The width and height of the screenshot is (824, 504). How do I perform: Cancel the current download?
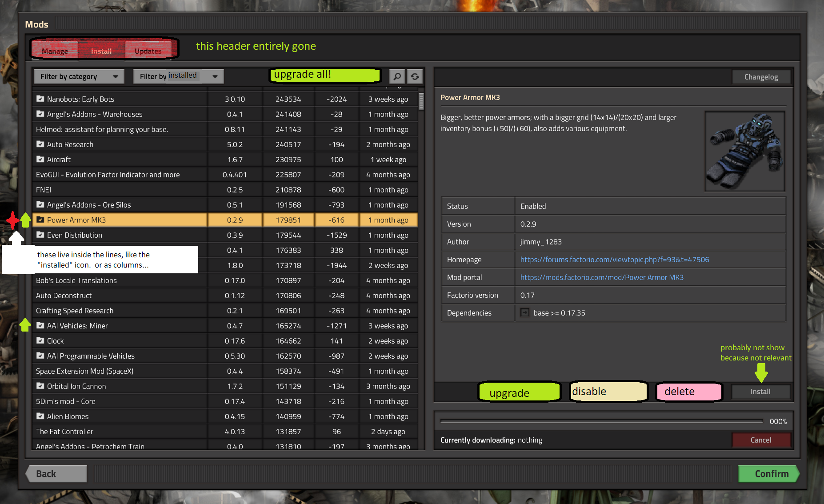pos(761,440)
